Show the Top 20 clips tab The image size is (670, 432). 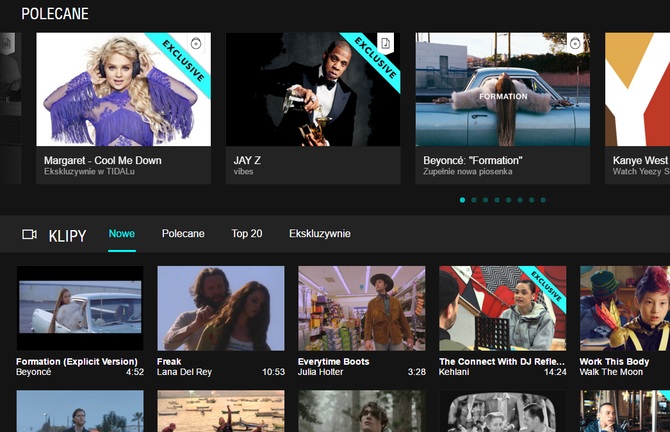pos(246,234)
